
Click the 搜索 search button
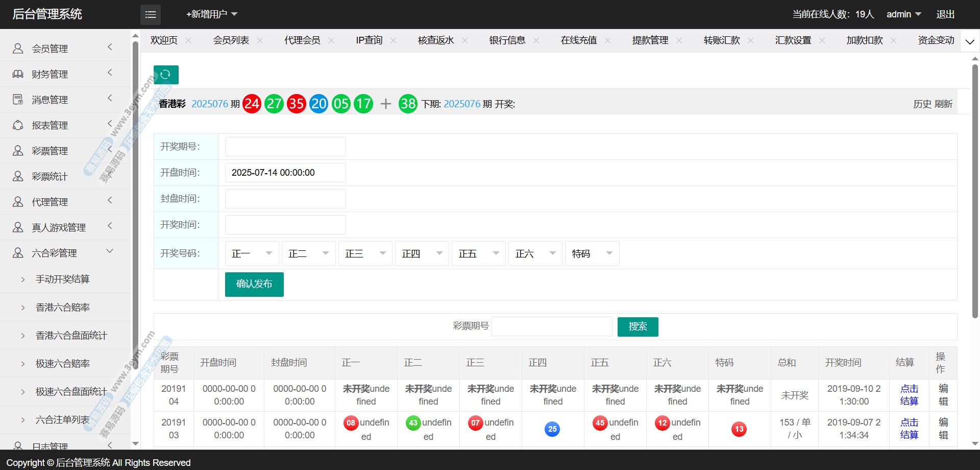coord(638,327)
